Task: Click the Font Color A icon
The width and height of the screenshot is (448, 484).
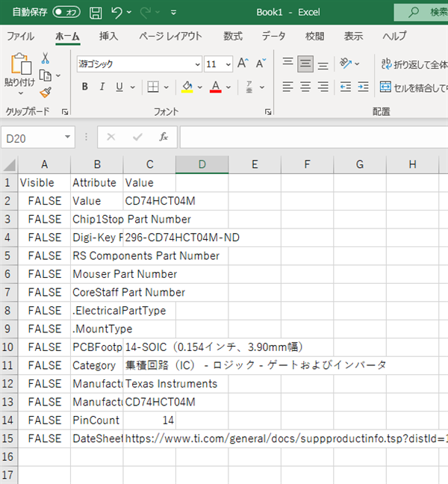Action: [x=216, y=87]
